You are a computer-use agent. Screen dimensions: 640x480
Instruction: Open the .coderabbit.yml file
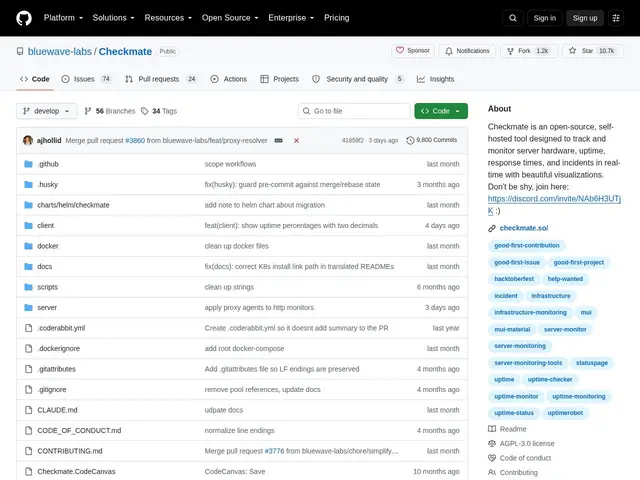[x=61, y=328]
